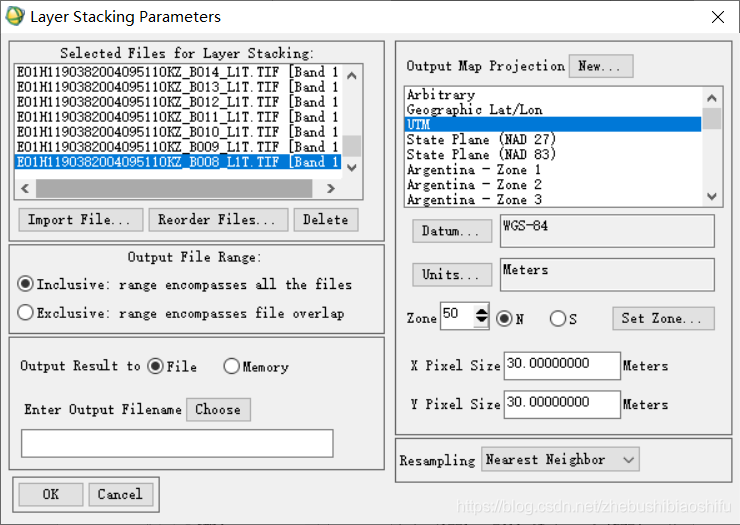This screenshot has width=740, height=525.
Task: Click the Y Pixel Size field
Action: [562, 404]
